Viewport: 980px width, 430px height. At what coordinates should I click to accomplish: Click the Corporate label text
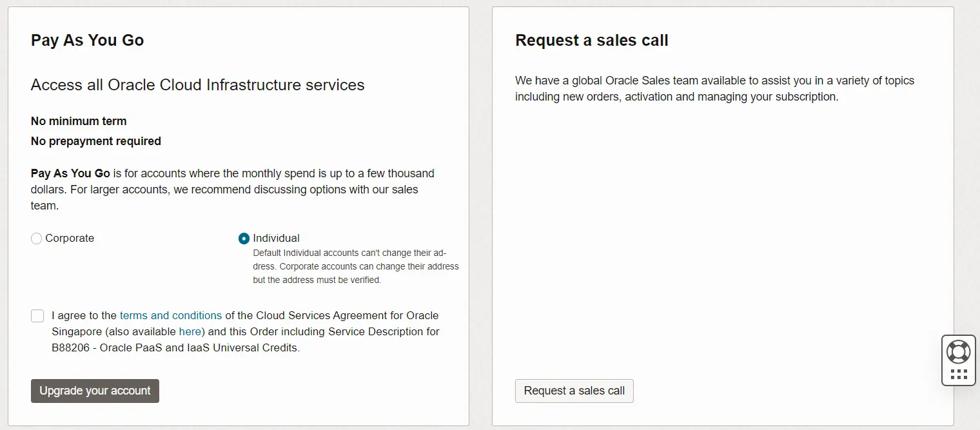[70, 239]
